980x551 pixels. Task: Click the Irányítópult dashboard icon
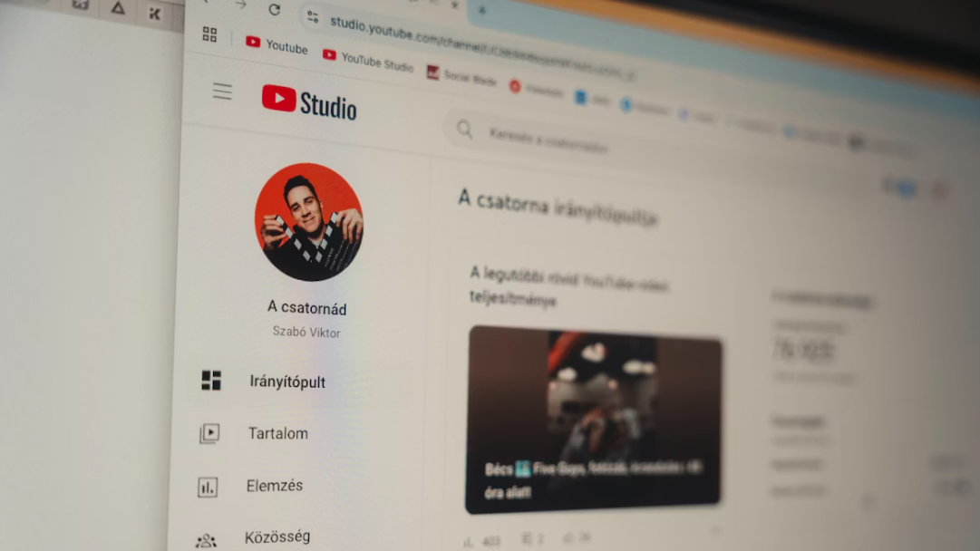click(211, 380)
